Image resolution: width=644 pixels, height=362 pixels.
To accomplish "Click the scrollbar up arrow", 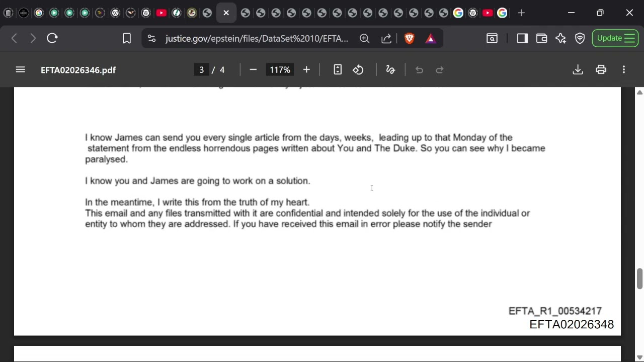I will tap(639, 92).
